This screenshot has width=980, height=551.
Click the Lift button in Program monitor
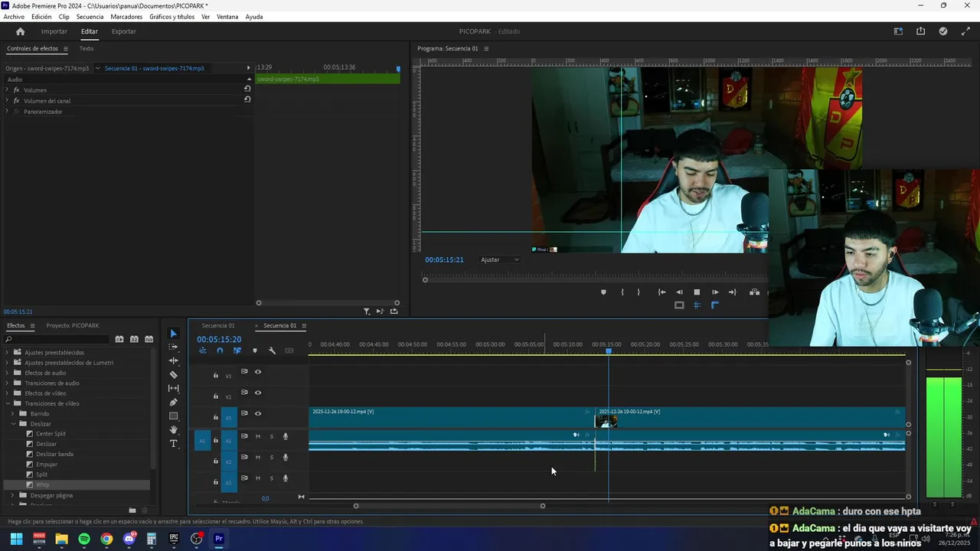click(x=754, y=292)
